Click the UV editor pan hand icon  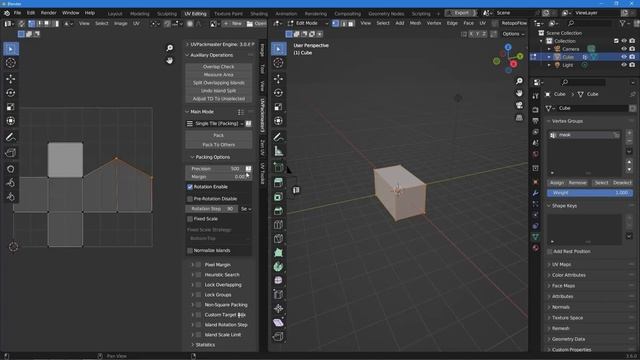[170, 60]
